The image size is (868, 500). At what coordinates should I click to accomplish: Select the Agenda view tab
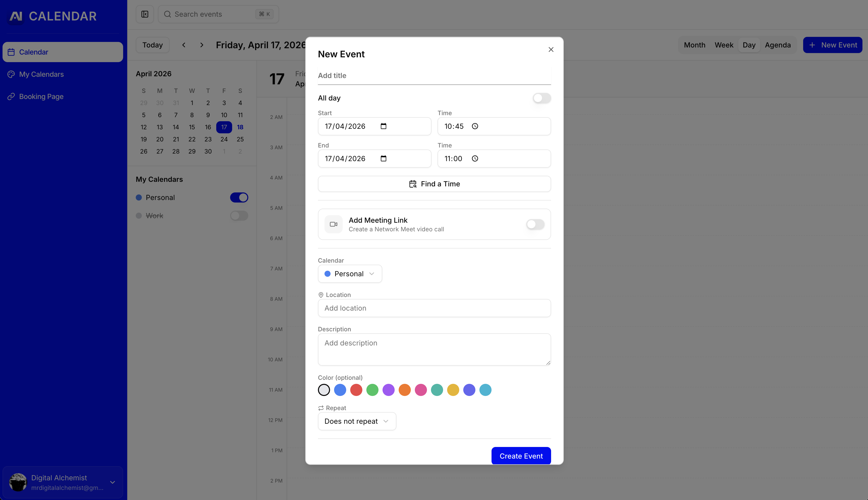click(777, 45)
